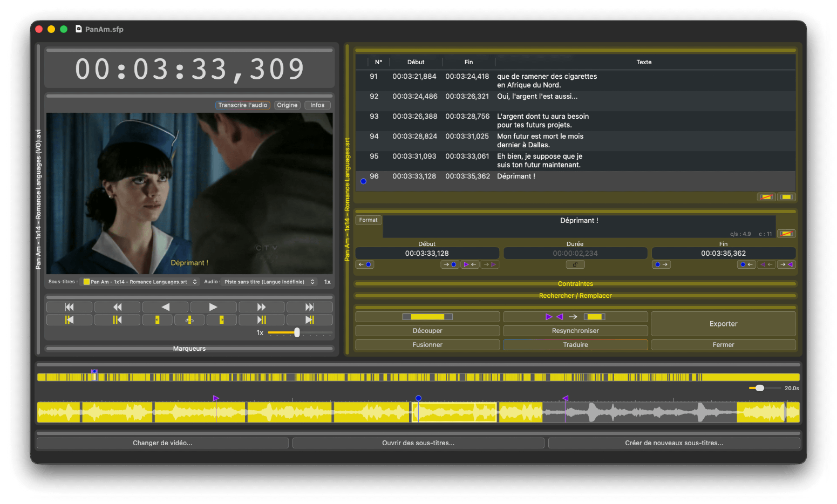This screenshot has width=837, height=504.
Task: Click the subtitle overview timeline bar
Action: [418, 377]
